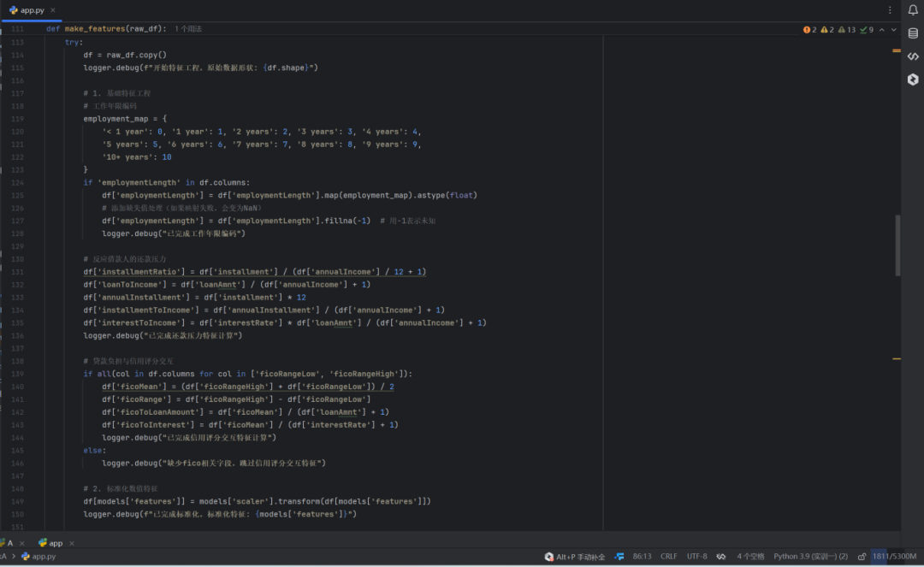Choose the Python 3.9 interpreter selector
Screen dimensions: 924x567
810,557
